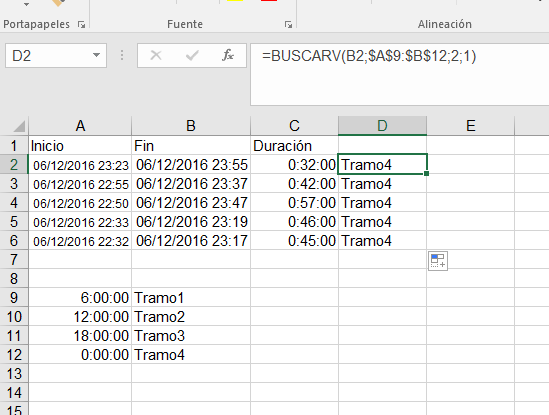Select column C header
Screen dimensions: 549x415
[x=294, y=126]
